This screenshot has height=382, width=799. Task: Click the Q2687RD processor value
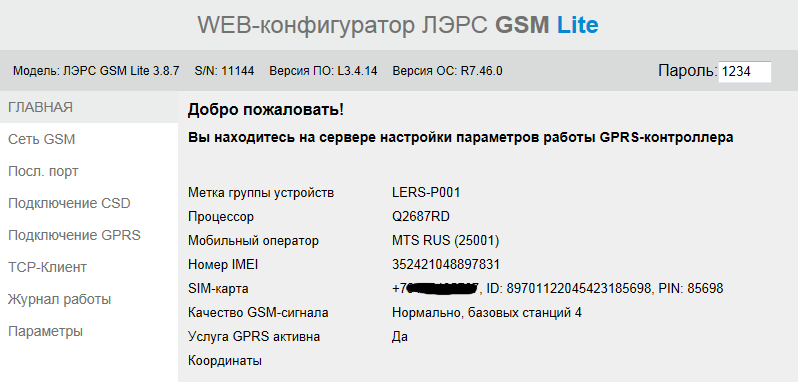pyautogui.click(x=421, y=217)
